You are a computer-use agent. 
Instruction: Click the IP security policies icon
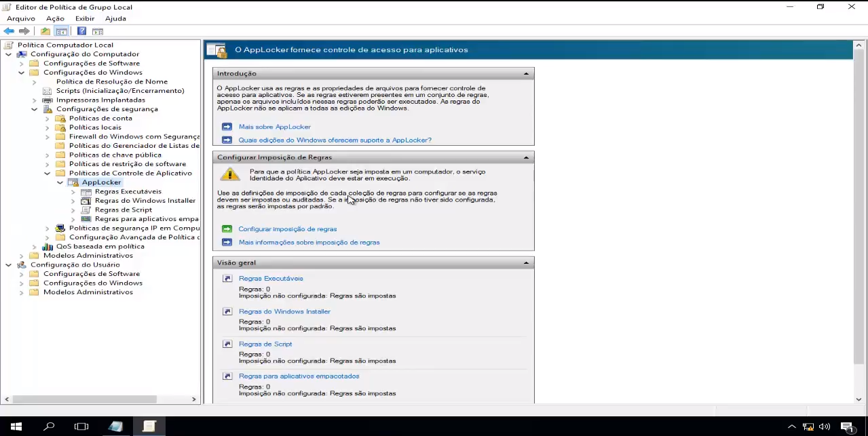(x=60, y=229)
